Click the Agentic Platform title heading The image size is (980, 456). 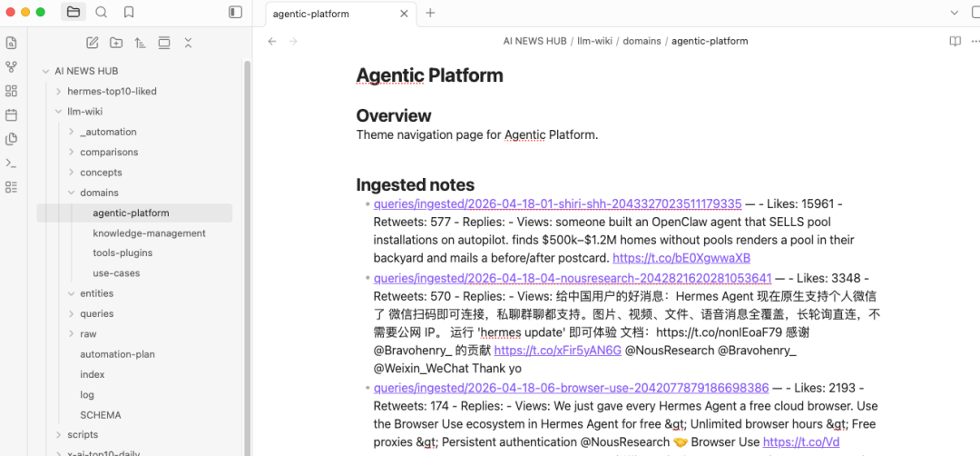(429, 75)
